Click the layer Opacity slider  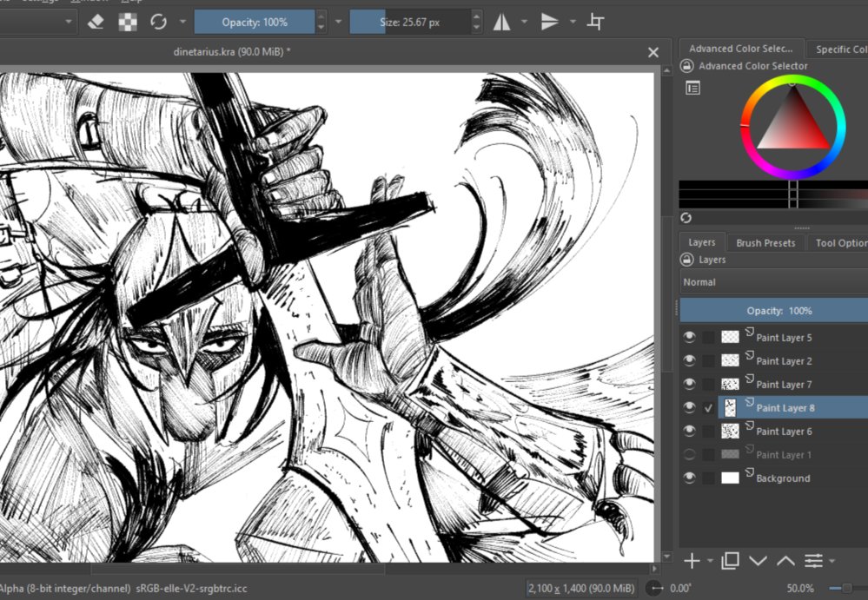pyautogui.click(x=774, y=311)
